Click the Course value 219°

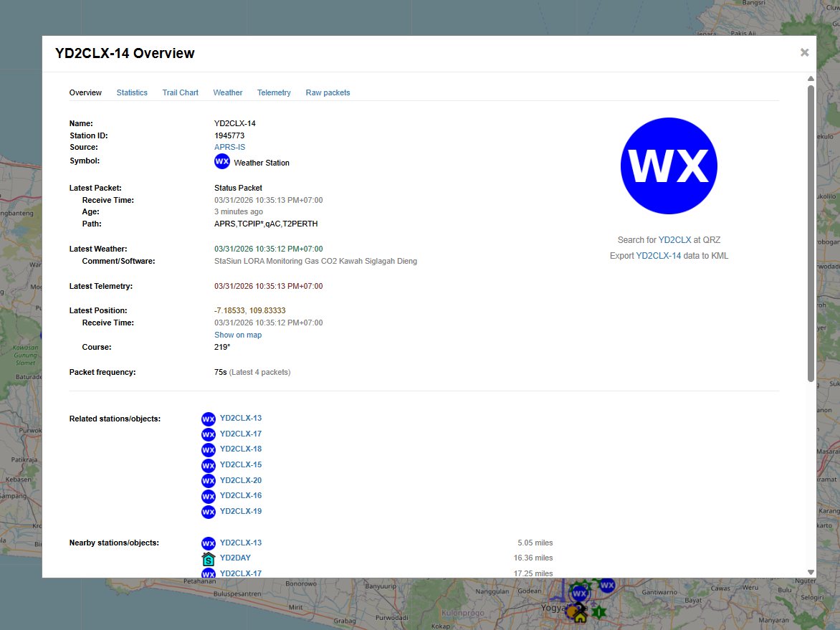[x=221, y=347]
